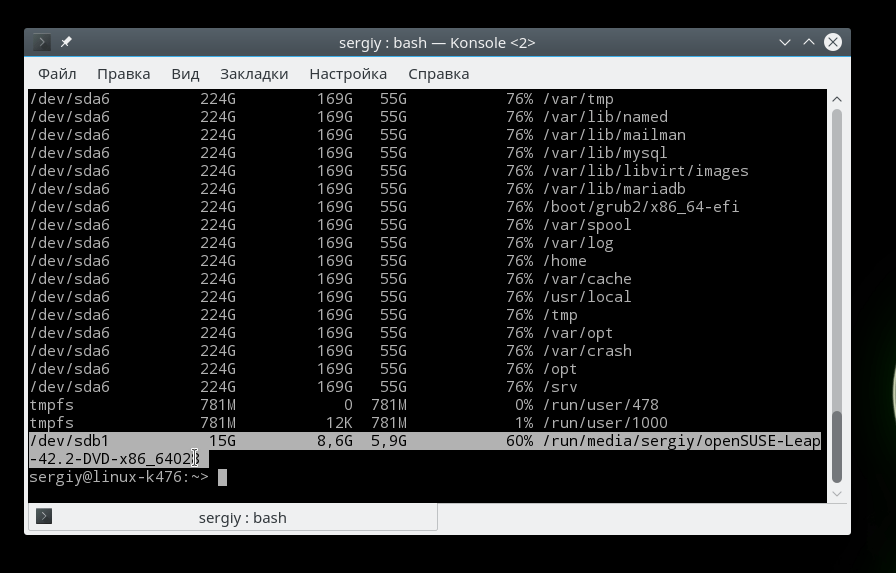This screenshot has height=573, width=896.
Task: Pin the window using the pushpin icon
Action: (66, 43)
